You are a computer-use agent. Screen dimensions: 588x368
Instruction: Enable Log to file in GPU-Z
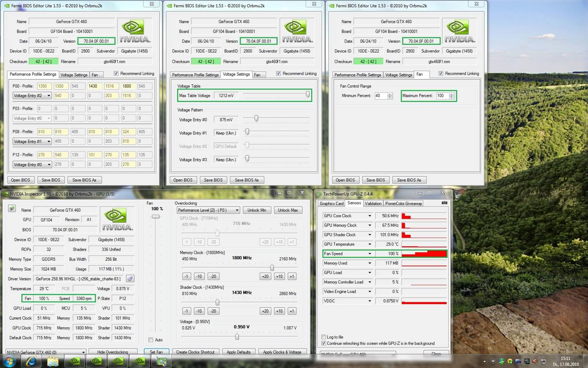[x=323, y=337]
